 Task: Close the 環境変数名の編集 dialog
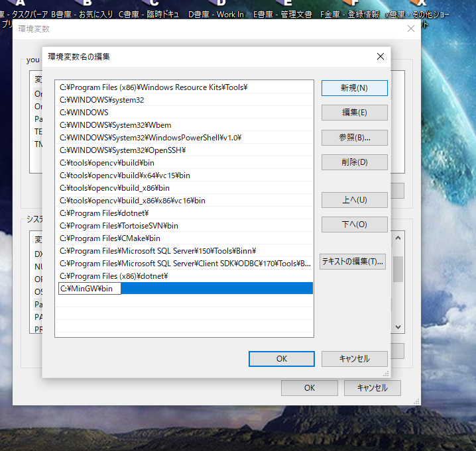pyautogui.click(x=381, y=56)
